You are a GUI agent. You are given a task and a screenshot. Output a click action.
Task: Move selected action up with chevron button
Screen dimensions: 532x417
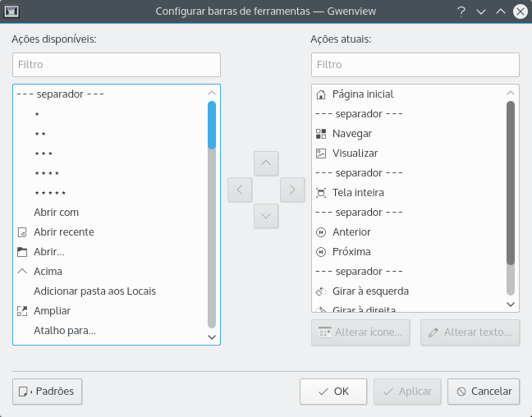[x=265, y=163]
